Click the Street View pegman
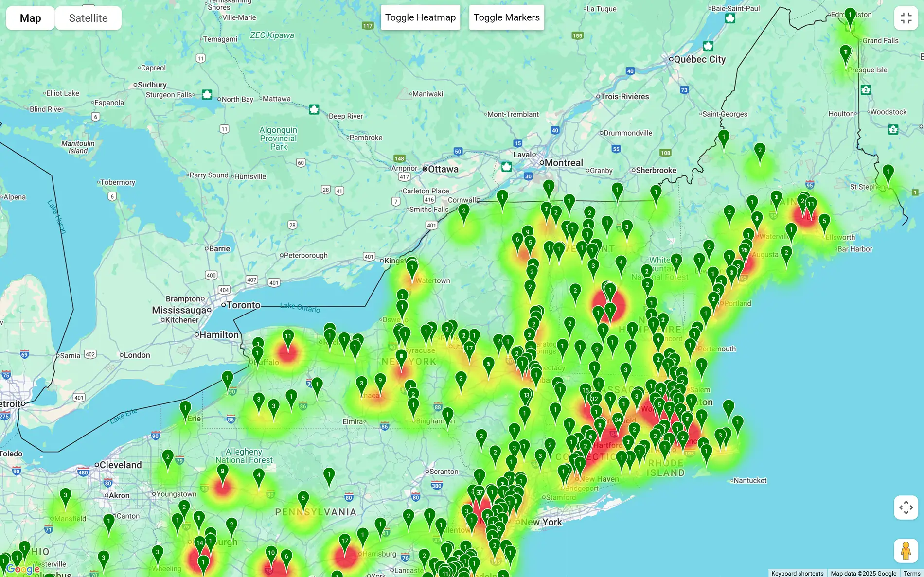Image resolution: width=924 pixels, height=577 pixels. 906,551
